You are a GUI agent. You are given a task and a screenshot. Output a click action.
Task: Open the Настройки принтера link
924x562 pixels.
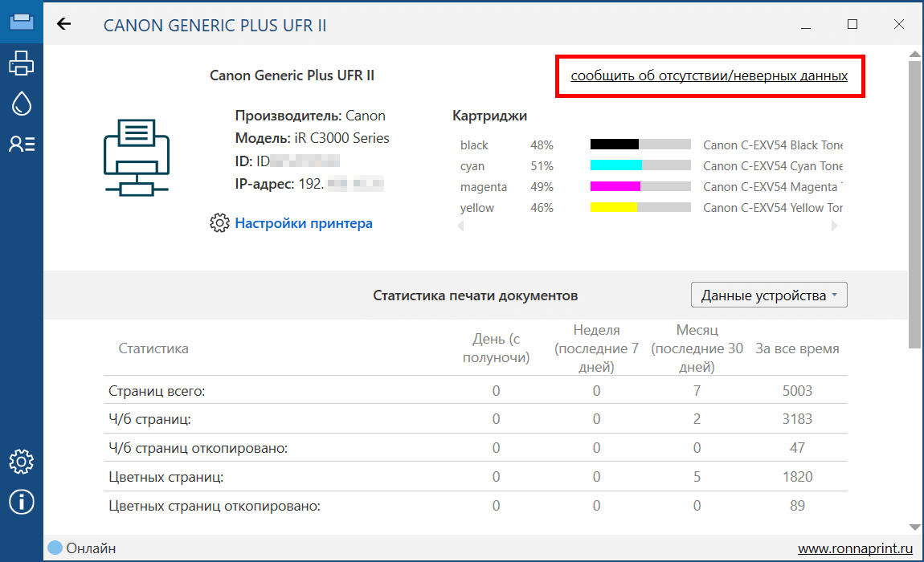pyautogui.click(x=304, y=223)
